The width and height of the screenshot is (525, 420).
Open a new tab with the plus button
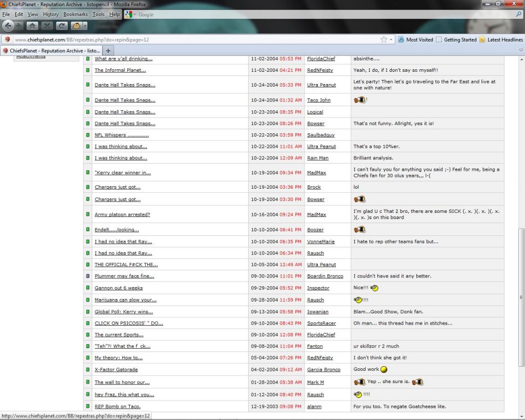[108, 51]
